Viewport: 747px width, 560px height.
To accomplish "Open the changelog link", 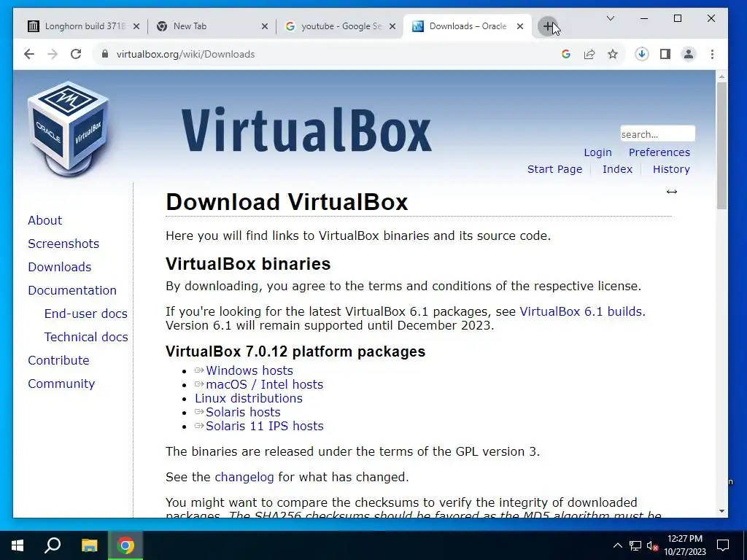I will (244, 477).
